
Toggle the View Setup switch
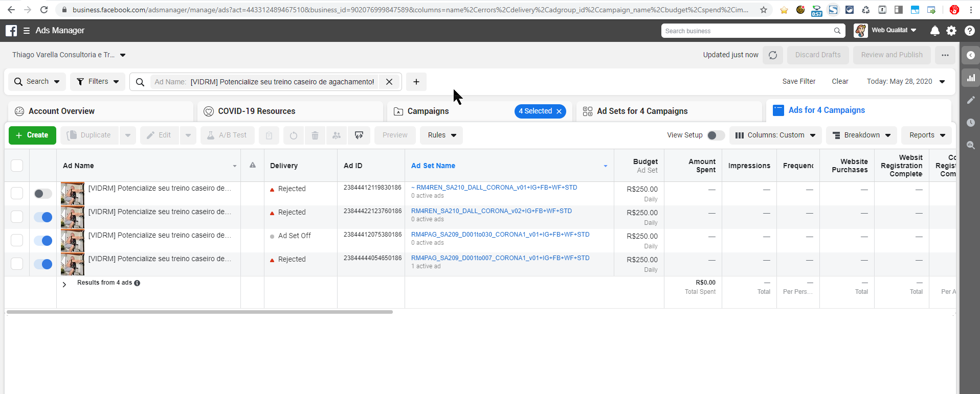click(716, 135)
